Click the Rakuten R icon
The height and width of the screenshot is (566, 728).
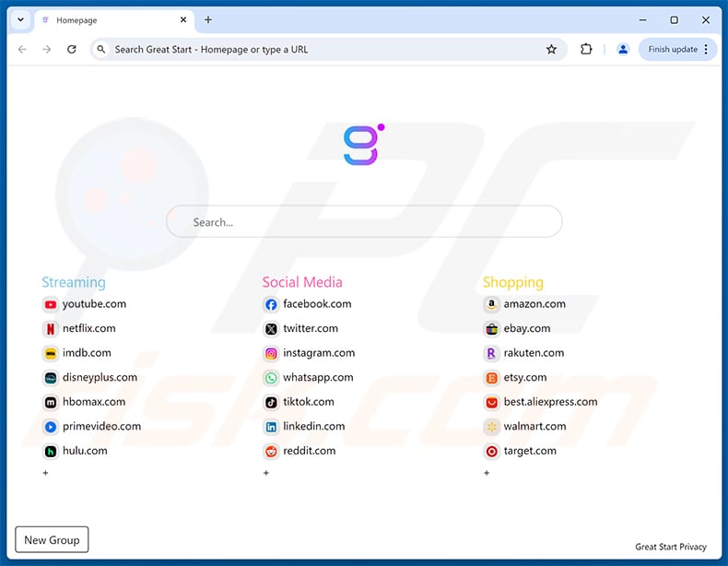492,353
